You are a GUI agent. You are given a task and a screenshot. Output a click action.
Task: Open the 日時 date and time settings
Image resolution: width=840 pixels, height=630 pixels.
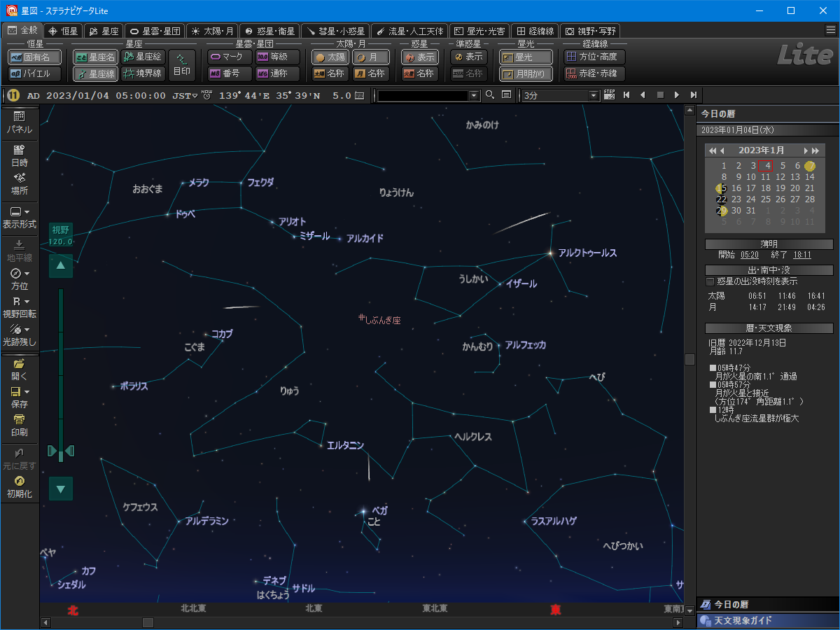tap(20, 155)
